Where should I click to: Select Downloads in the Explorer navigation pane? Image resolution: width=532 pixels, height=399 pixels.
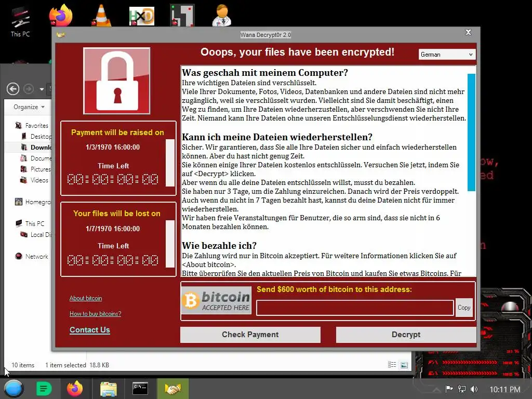tap(36, 147)
